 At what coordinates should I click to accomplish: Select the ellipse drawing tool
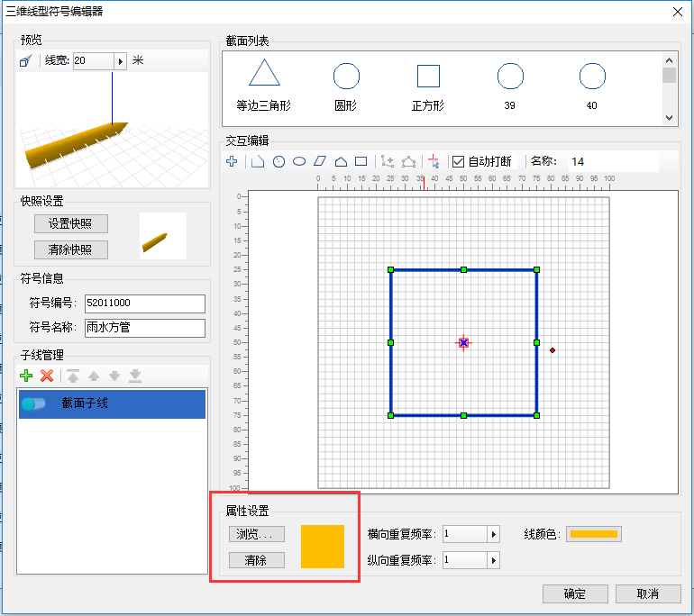pyautogui.click(x=299, y=161)
